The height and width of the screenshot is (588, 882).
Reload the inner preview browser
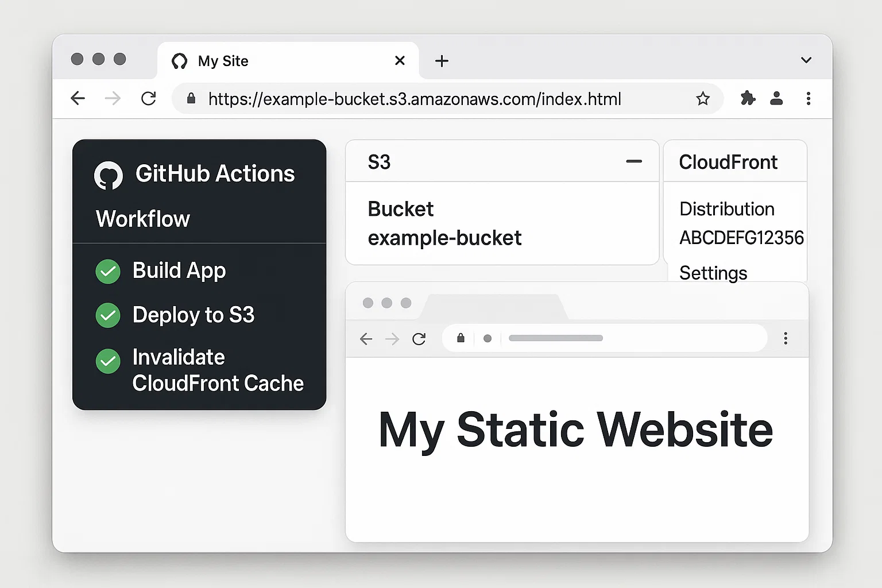pyautogui.click(x=419, y=339)
